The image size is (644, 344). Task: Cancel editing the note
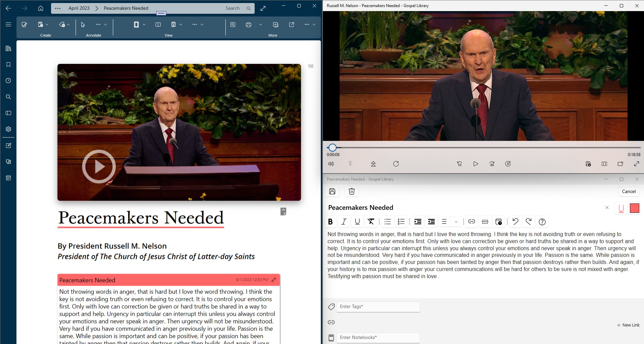coord(628,191)
